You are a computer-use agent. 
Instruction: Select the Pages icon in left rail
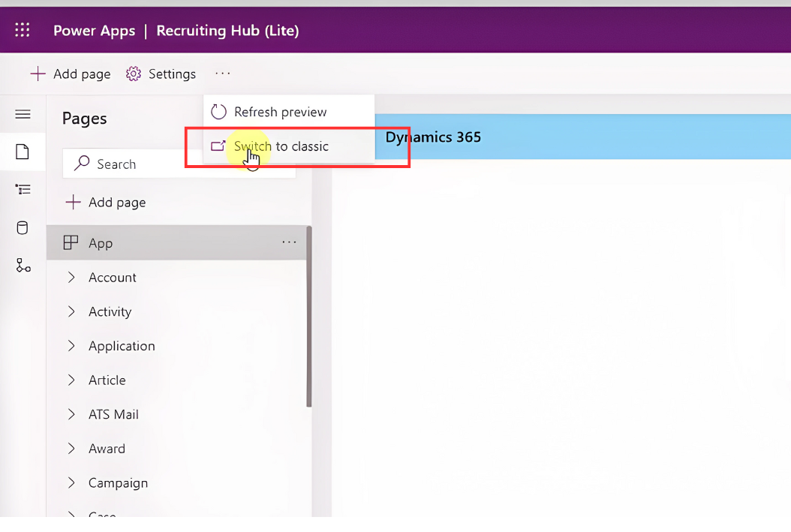click(23, 152)
